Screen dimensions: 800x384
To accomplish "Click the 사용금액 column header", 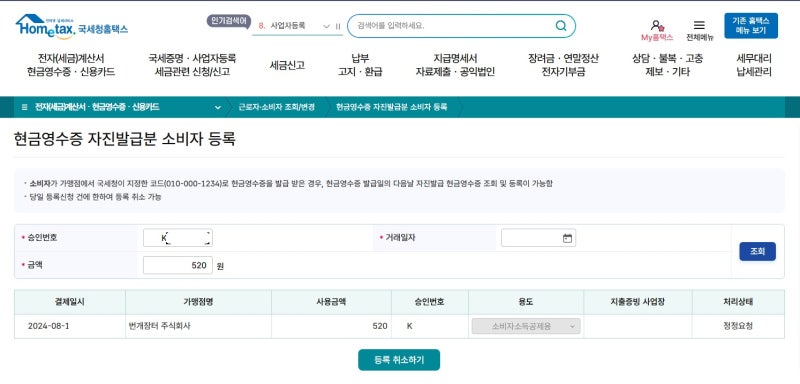I will coord(331,302).
